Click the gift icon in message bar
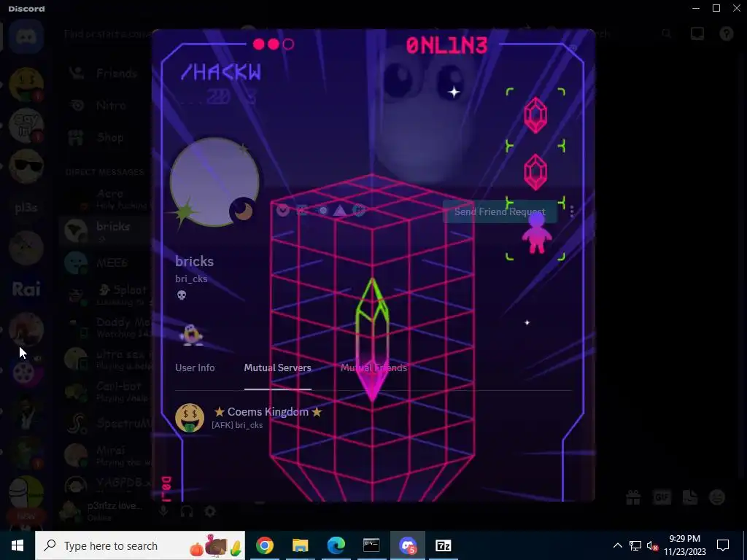The width and height of the screenshot is (747, 560). pos(633,497)
